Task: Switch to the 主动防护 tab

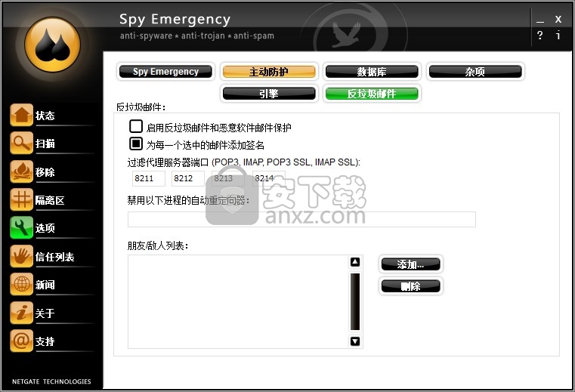Action: coord(269,72)
